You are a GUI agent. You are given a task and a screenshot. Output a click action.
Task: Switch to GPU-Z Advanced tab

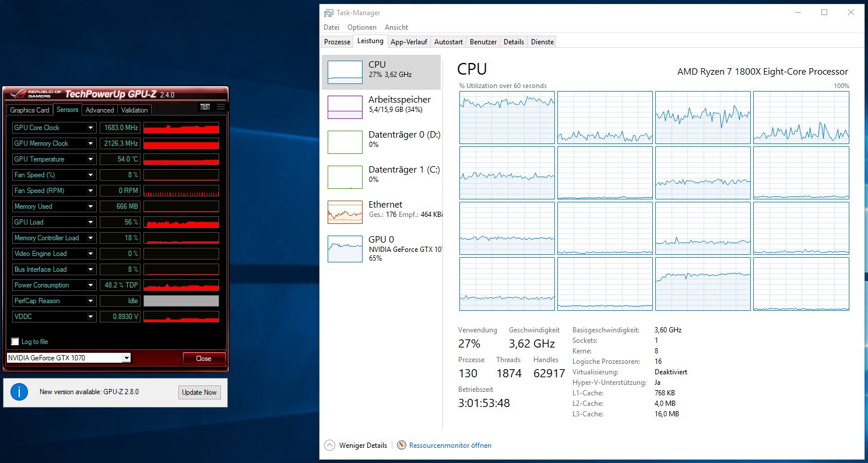(x=100, y=110)
